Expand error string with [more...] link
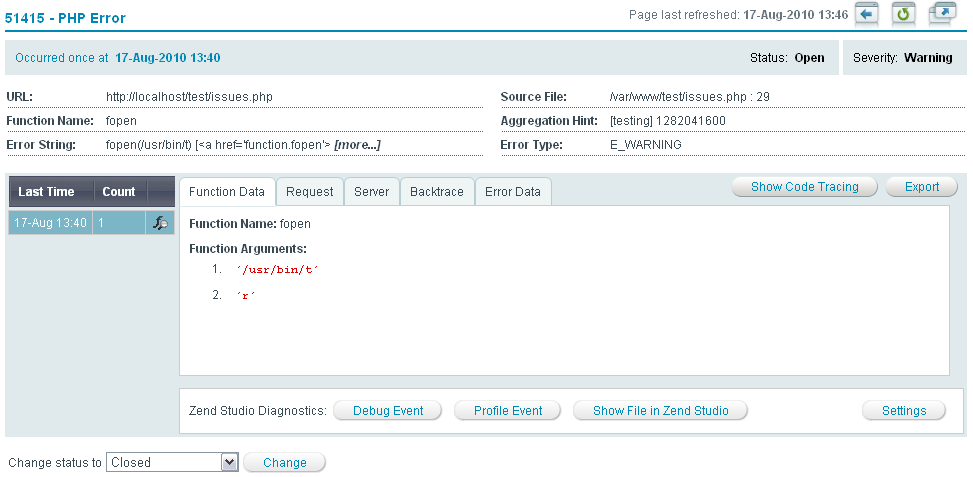Viewport: 973px width, 477px height. tap(357, 145)
